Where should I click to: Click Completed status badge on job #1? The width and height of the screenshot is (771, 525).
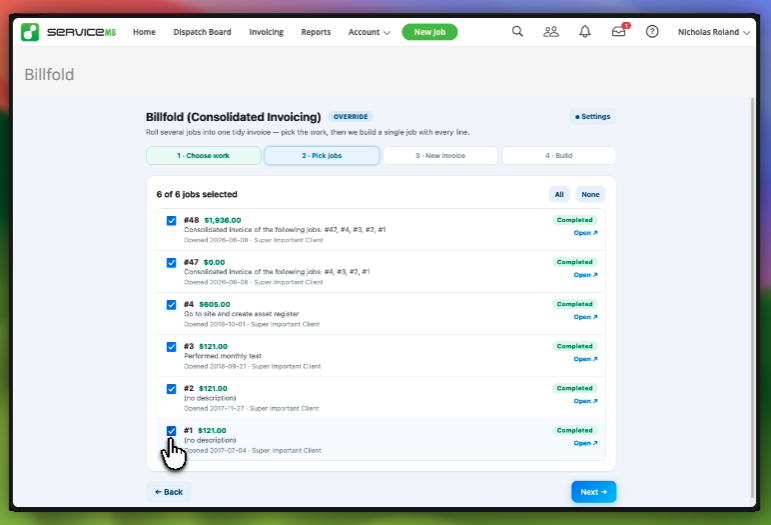tap(574, 430)
